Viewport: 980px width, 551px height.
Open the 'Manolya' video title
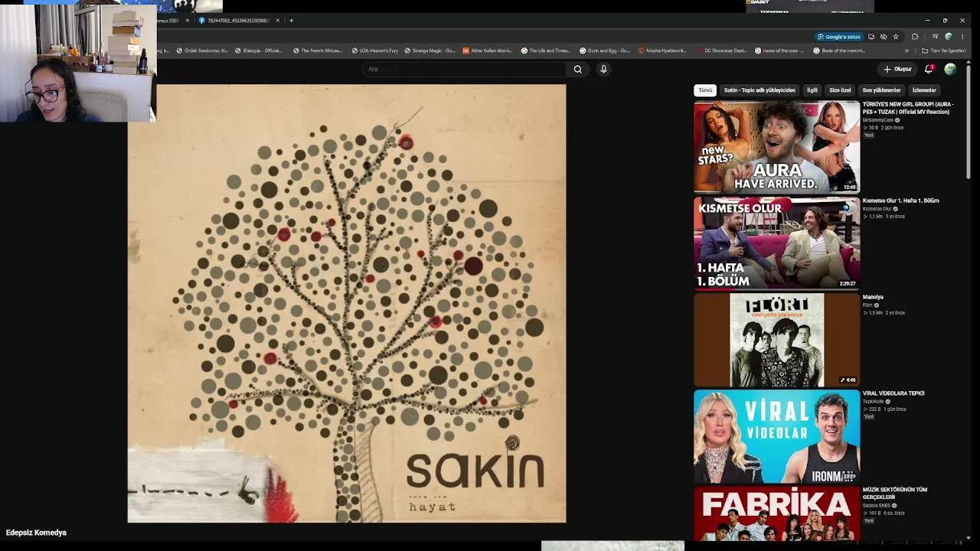(x=873, y=297)
